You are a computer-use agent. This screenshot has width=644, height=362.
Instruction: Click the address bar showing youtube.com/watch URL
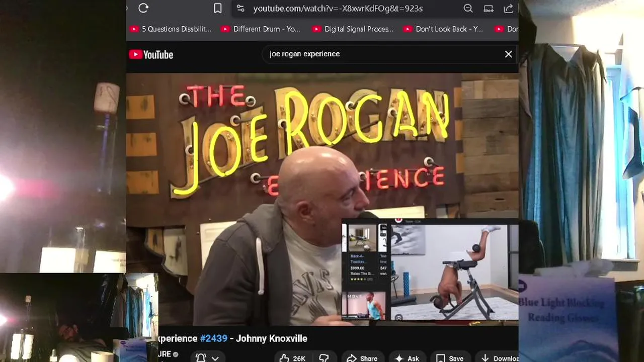[338, 9]
